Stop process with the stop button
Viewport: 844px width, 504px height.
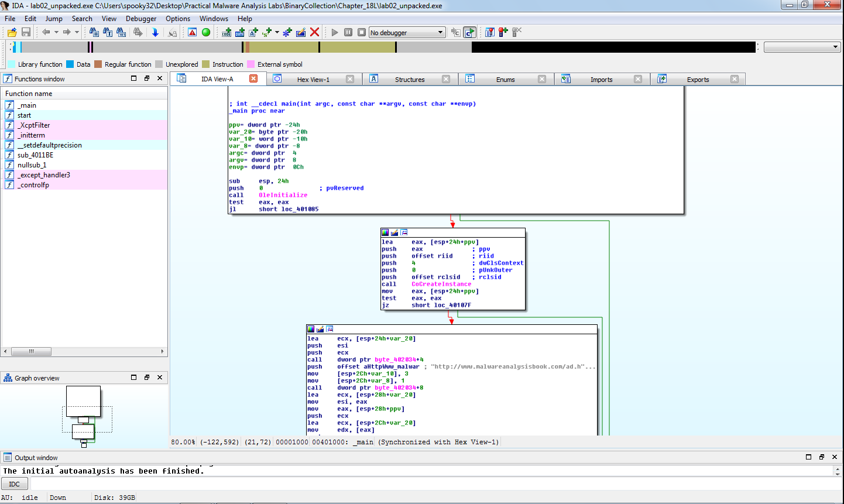point(362,32)
